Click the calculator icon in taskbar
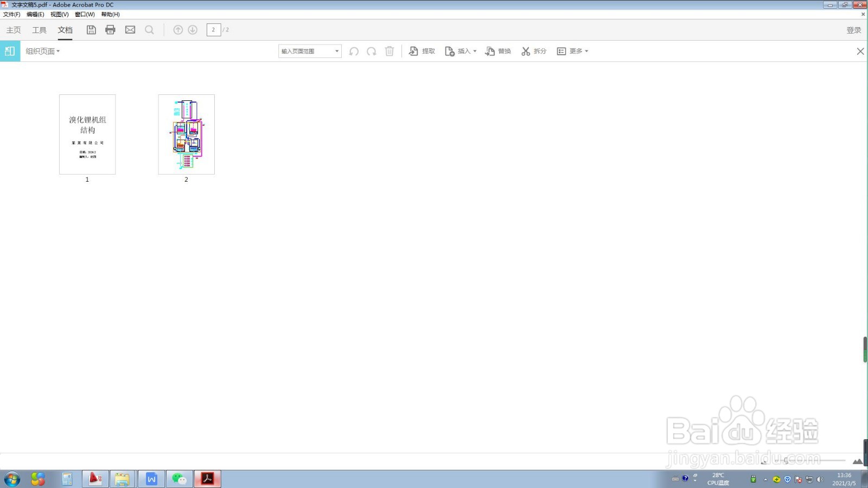Image resolution: width=868 pixels, height=488 pixels. click(67, 479)
